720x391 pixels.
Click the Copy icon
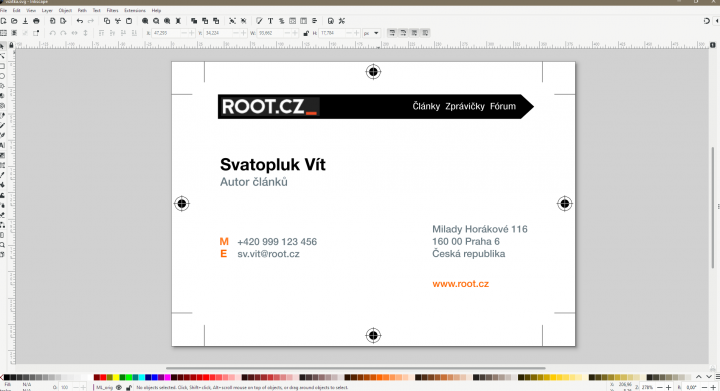pyautogui.click(x=107, y=21)
